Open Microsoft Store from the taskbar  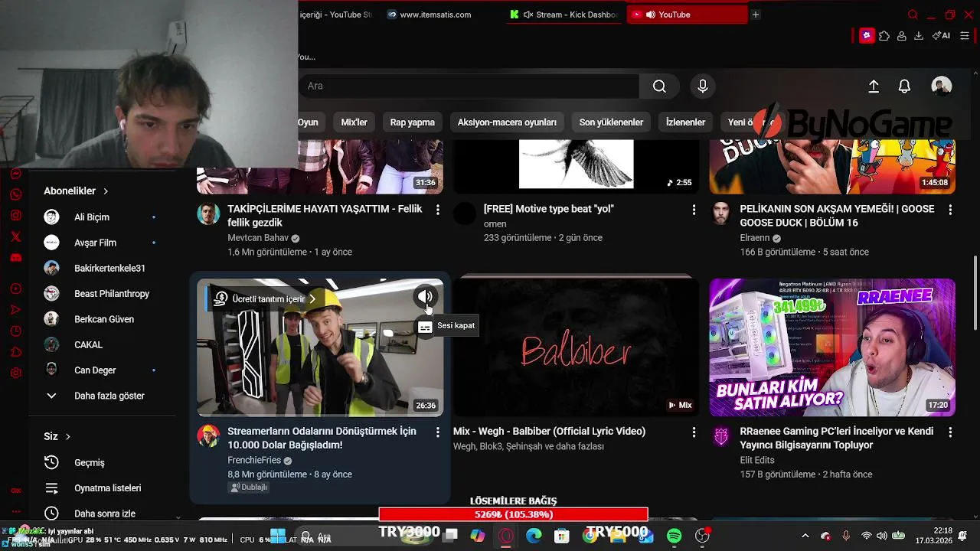pyautogui.click(x=562, y=536)
